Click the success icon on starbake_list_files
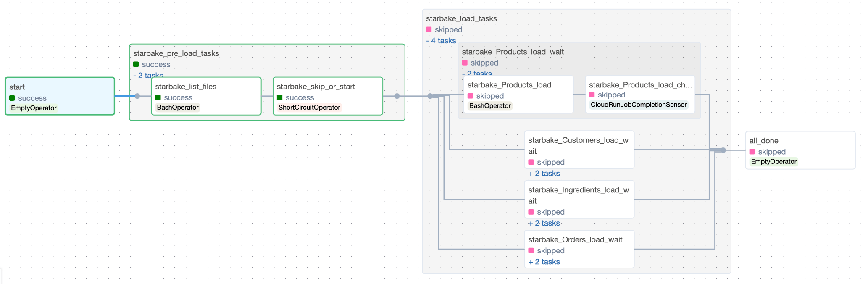This screenshot has height=284, width=868. [158, 98]
